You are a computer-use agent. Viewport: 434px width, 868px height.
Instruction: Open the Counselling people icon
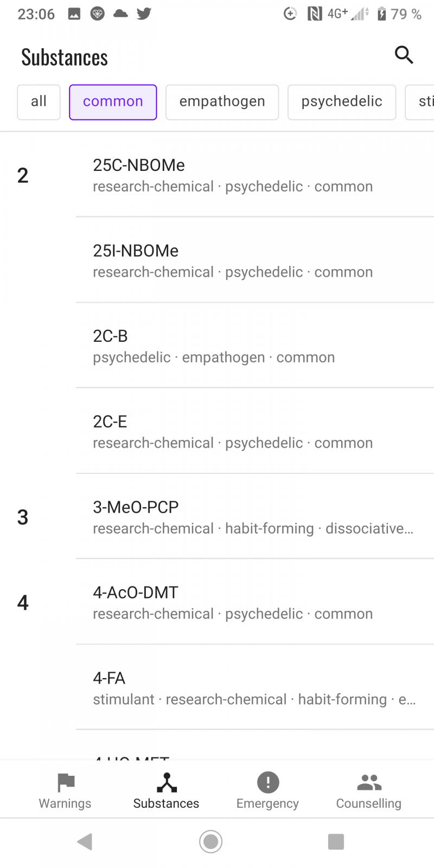[x=369, y=783]
